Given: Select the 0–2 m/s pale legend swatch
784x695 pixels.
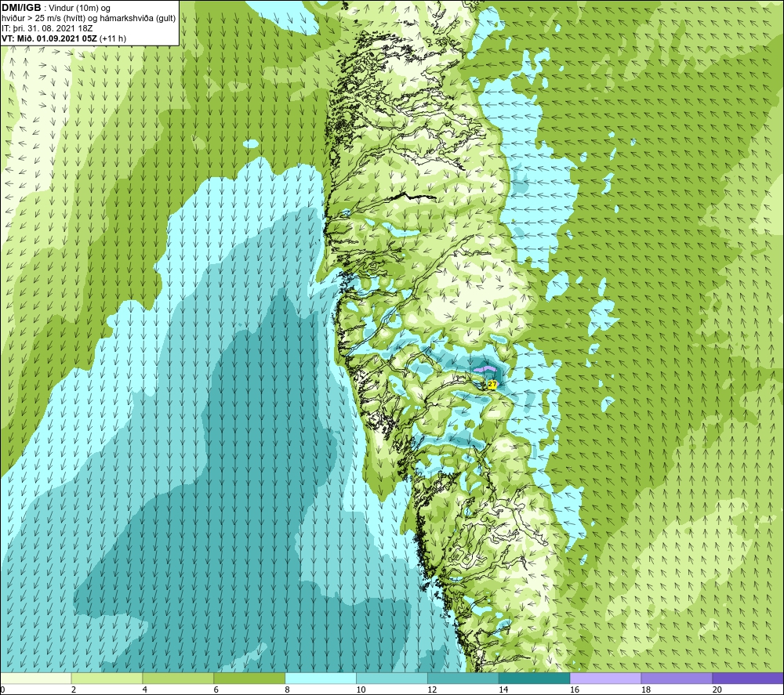Looking at the screenshot, I should pos(35,678).
